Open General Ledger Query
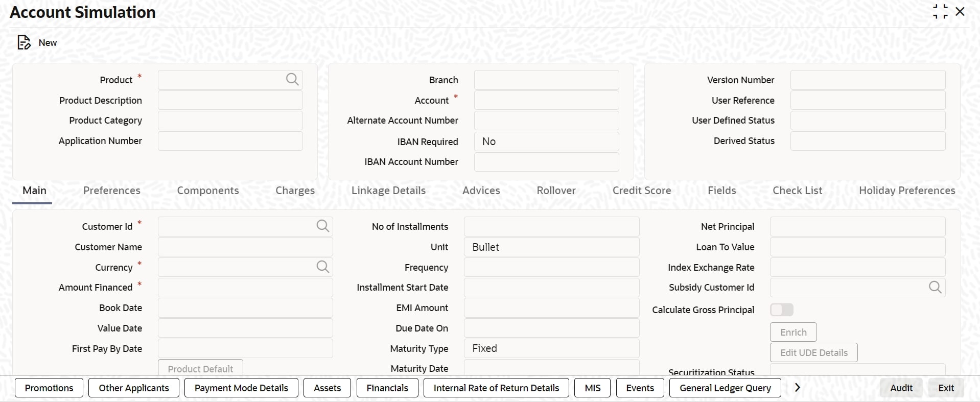Screen dimensions: 980x402 [x=725, y=388]
